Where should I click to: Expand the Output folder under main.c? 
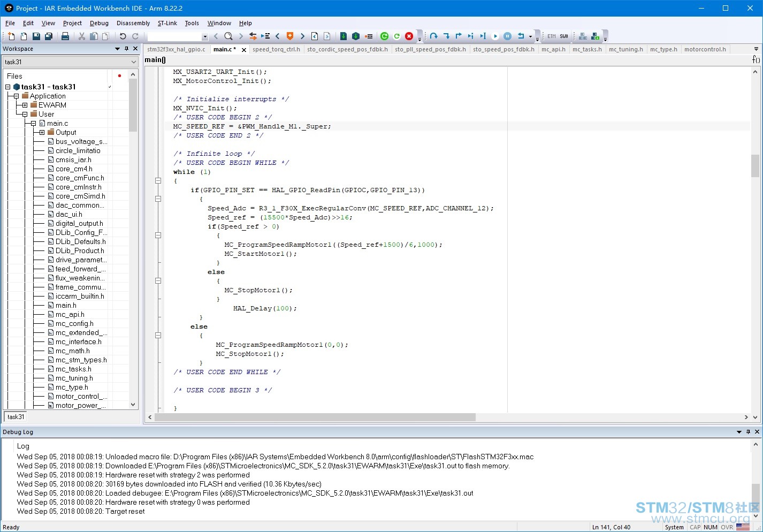pos(42,132)
